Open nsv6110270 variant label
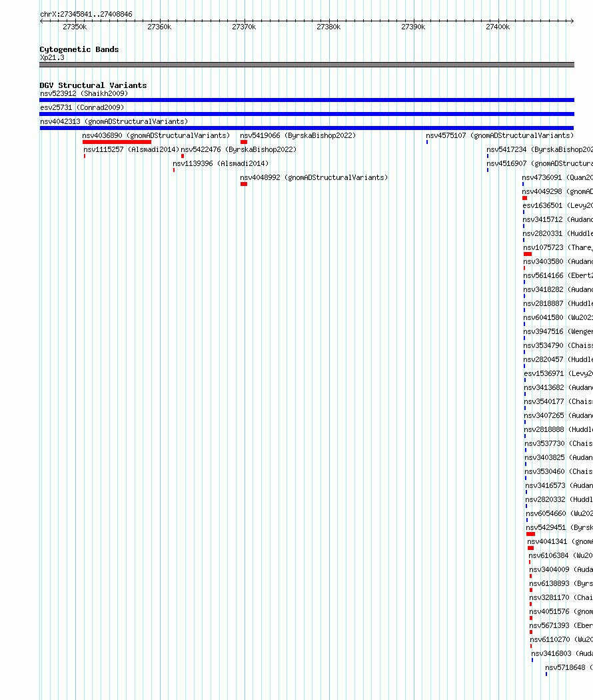This screenshot has width=593, height=700. pos(561,639)
